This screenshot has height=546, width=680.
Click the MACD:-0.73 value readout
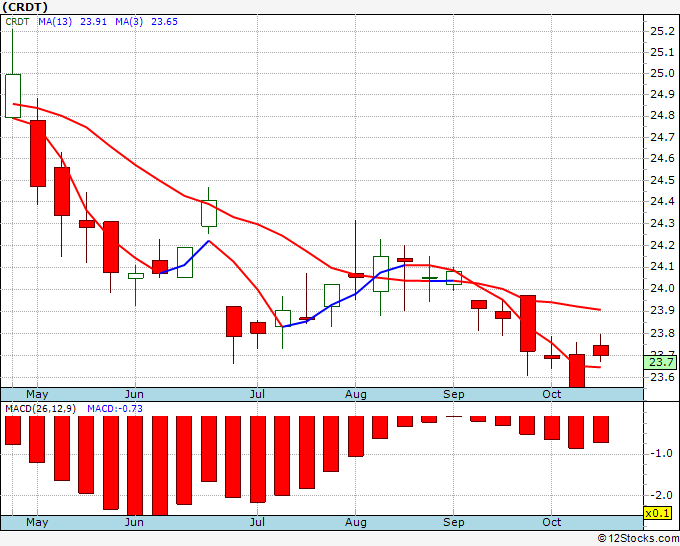pyautogui.click(x=115, y=409)
